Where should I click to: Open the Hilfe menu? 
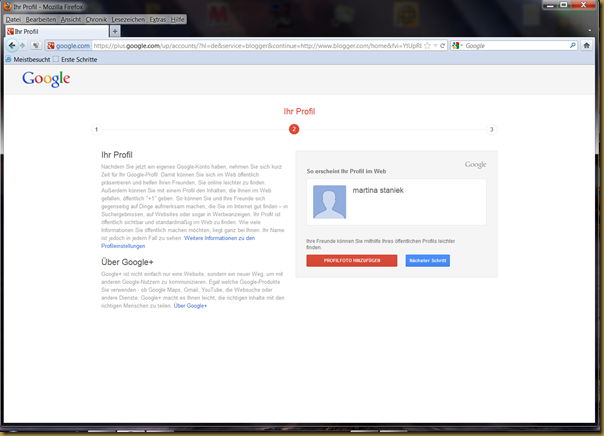point(177,19)
